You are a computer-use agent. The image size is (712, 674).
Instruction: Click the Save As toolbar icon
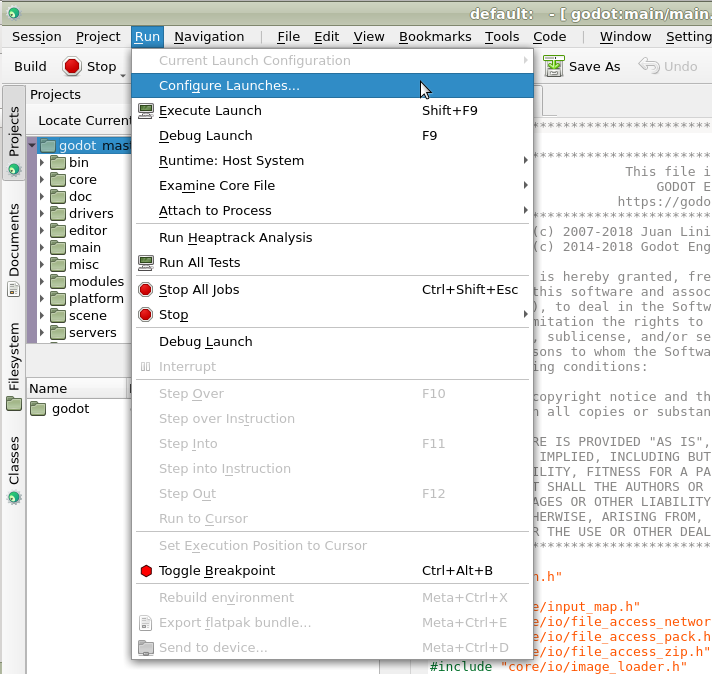pos(553,66)
